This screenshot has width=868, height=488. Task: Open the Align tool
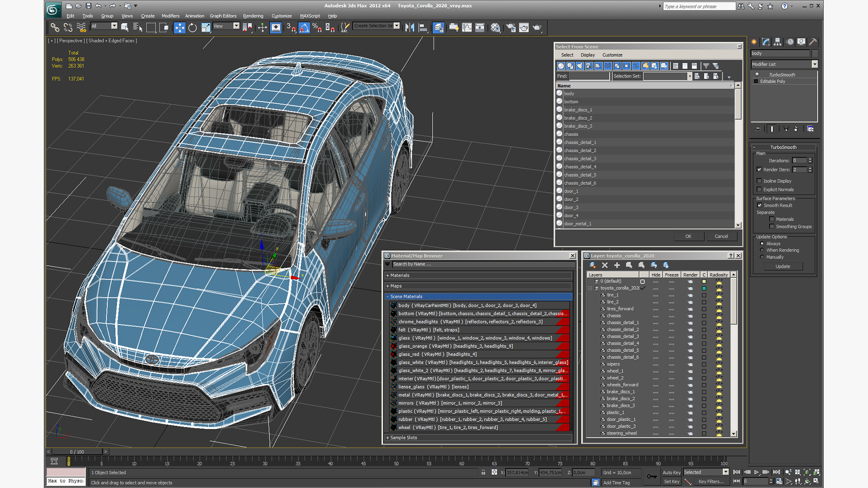[x=423, y=28]
